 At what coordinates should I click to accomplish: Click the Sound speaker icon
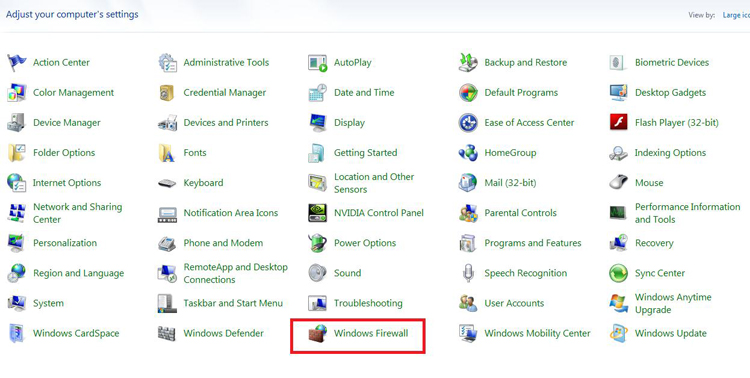[x=318, y=273]
